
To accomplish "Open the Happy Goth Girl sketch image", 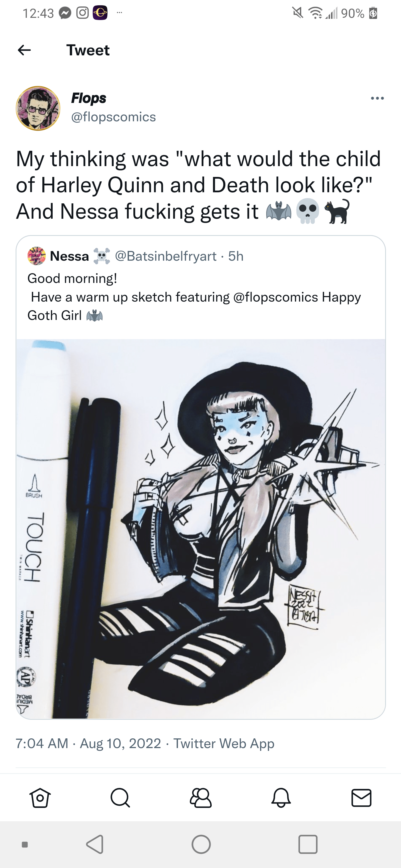I will tap(201, 529).
